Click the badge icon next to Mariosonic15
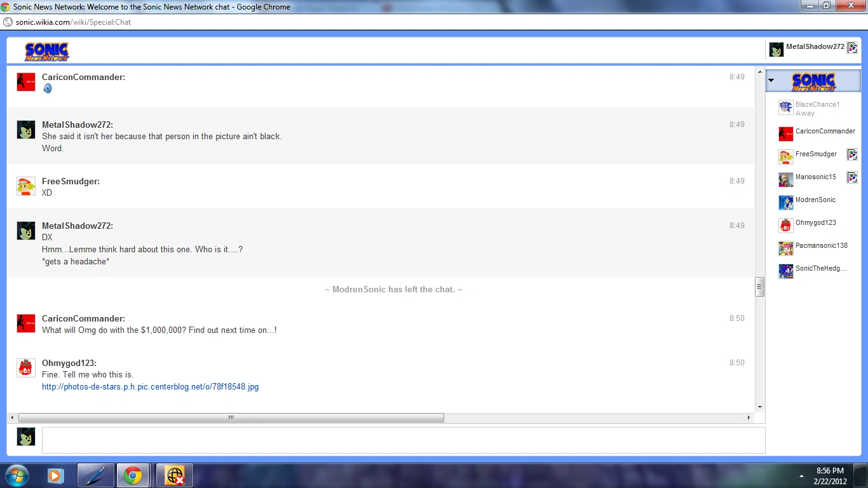The width and height of the screenshot is (868, 488). [x=852, y=177]
